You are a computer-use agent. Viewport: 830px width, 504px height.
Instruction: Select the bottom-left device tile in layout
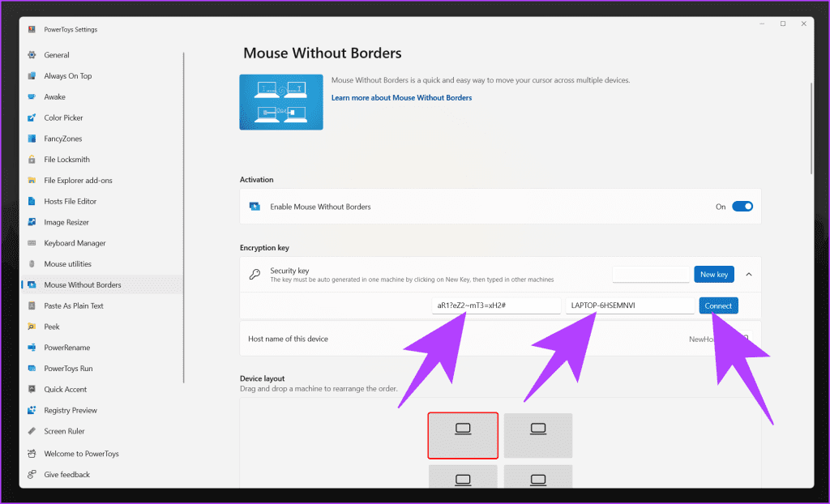coord(463,476)
